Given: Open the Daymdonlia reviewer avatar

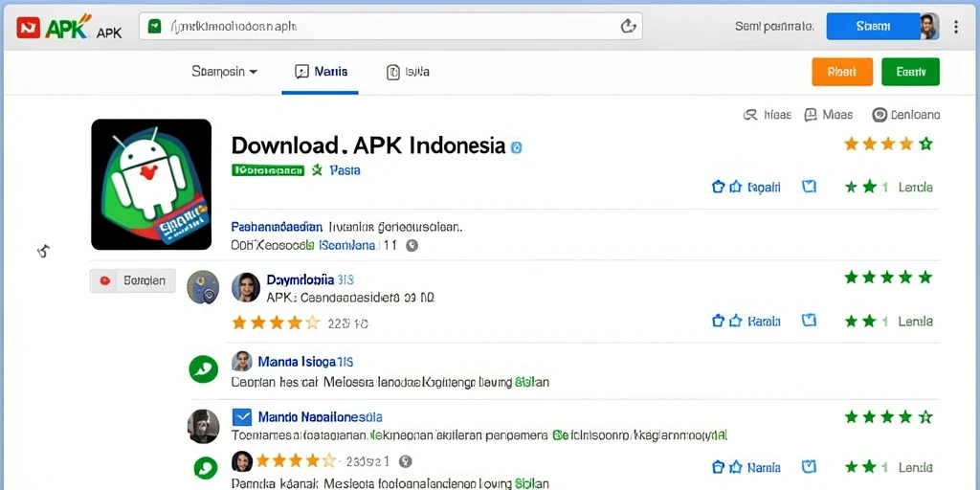Looking at the screenshot, I should click(x=246, y=287).
